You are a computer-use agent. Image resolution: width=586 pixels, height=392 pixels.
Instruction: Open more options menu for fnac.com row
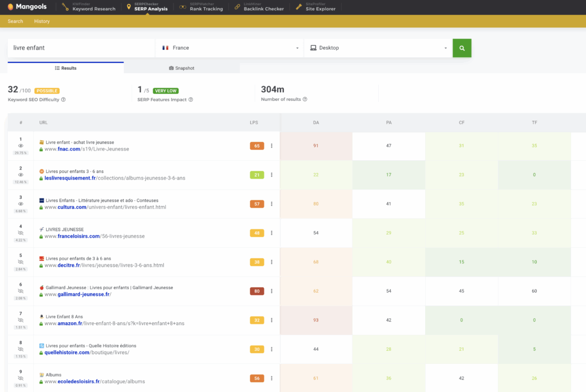click(x=272, y=146)
